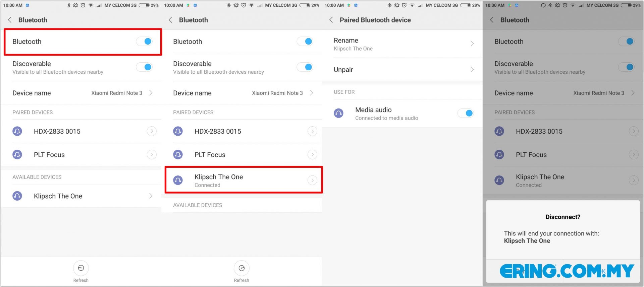The height and width of the screenshot is (287, 644).
Task: Tap connected Klipsch headset icon in second screenshot
Action: (x=178, y=180)
